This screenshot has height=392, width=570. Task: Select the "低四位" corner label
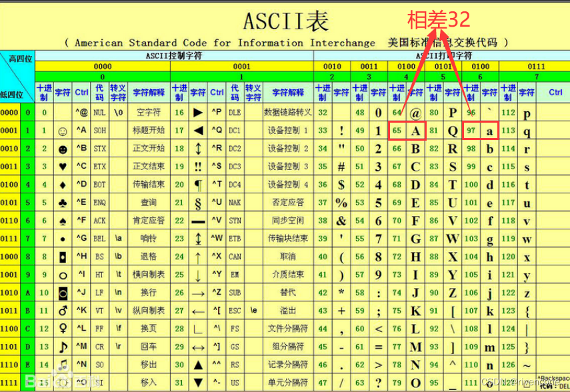(x=11, y=95)
